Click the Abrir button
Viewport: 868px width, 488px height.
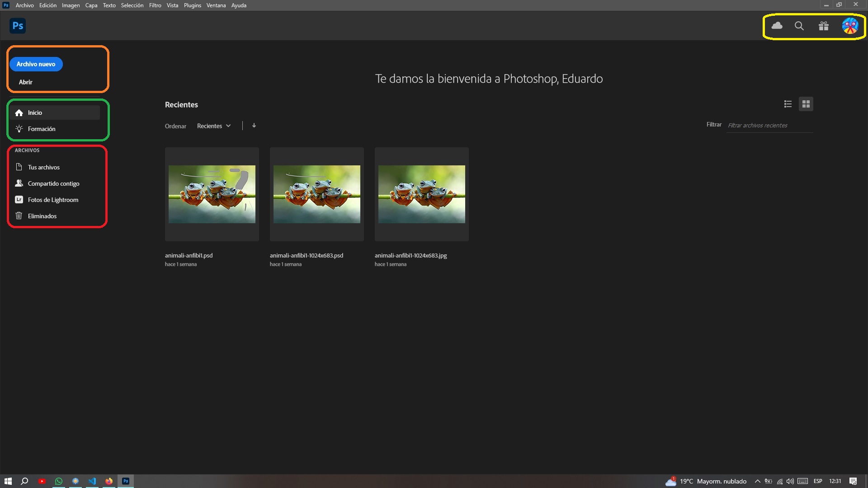[25, 82]
